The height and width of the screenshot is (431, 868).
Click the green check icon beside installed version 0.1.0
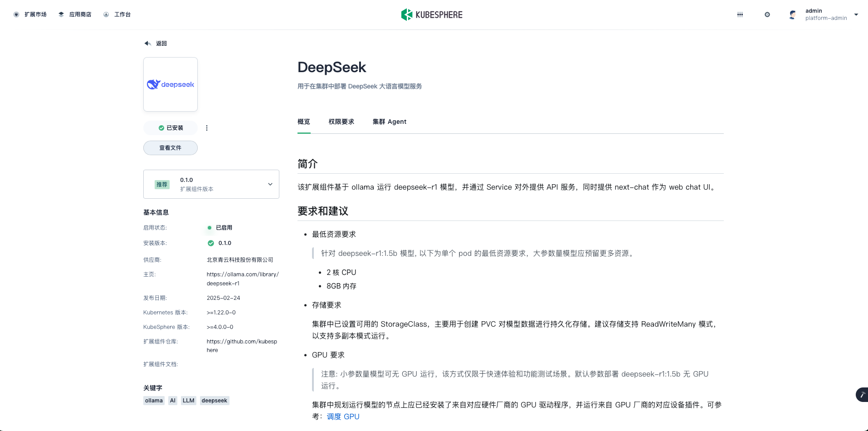(x=211, y=243)
